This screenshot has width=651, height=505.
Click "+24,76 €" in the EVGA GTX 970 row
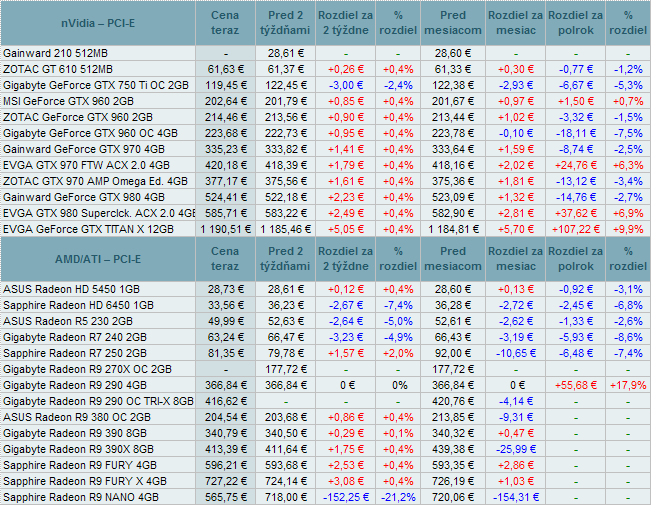pos(575,165)
